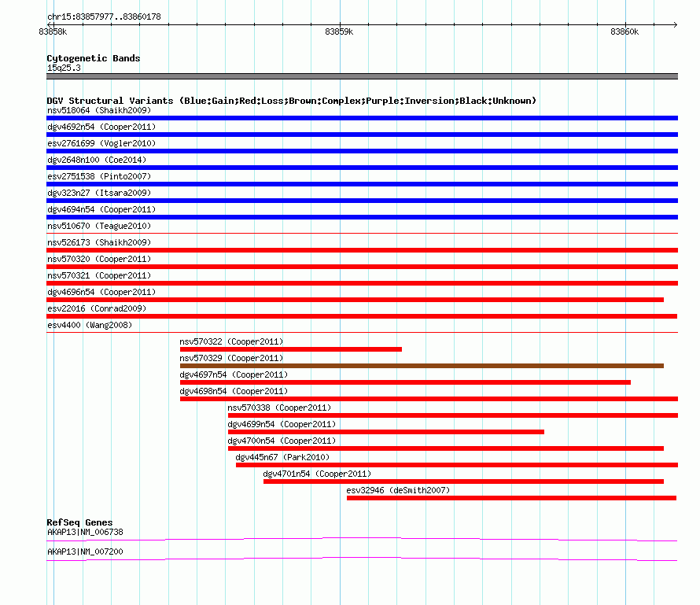
Task: Click the RefSeq Genes track title
Action: pos(79,522)
